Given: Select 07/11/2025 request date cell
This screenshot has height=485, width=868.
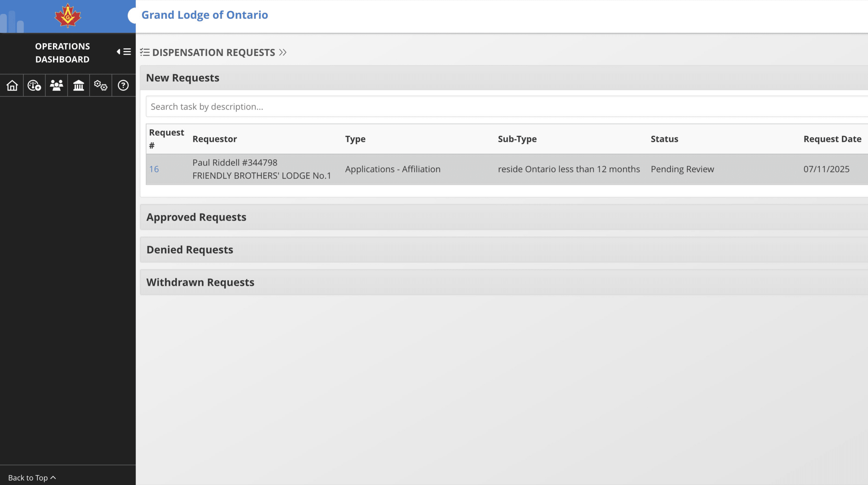Looking at the screenshot, I should click(x=826, y=169).
